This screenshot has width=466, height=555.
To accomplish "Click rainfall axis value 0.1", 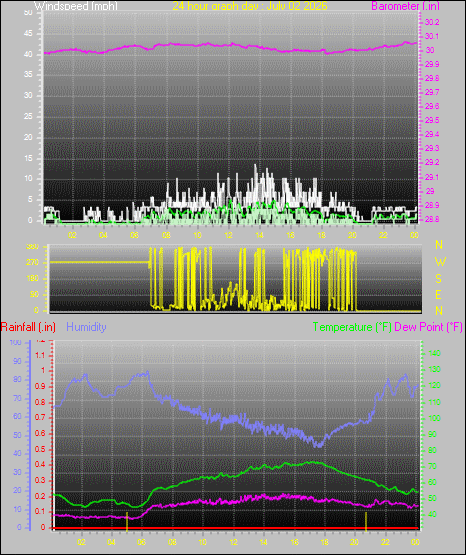I will coord(40,512).
